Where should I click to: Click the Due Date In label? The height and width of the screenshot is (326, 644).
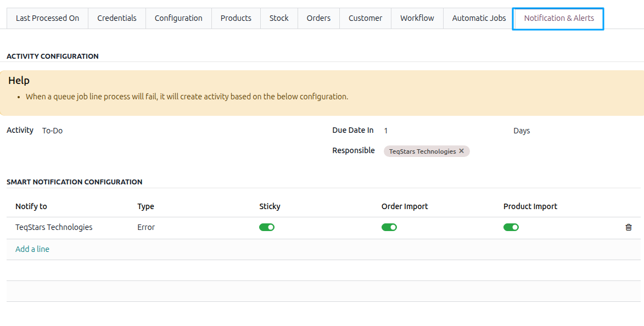click(353, 130)
